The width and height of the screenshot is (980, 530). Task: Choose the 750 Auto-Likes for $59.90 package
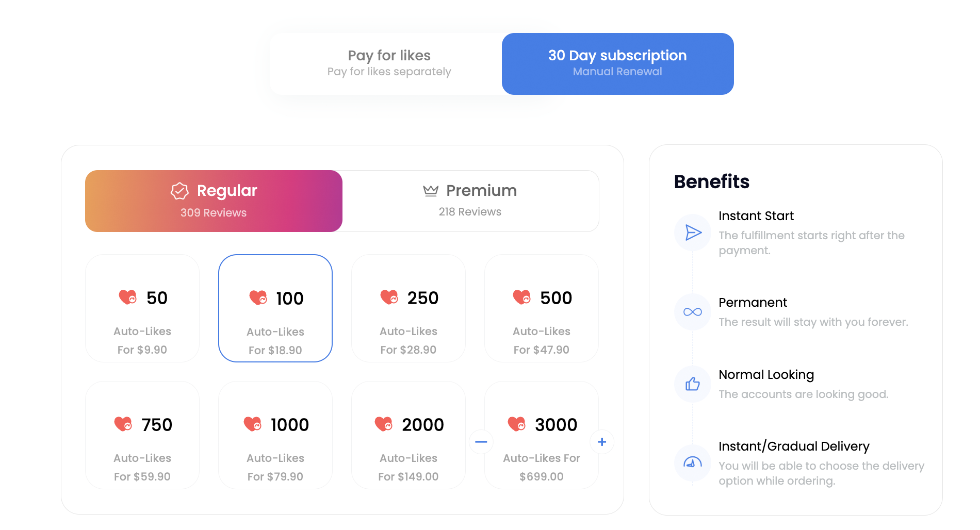point(142,435)
